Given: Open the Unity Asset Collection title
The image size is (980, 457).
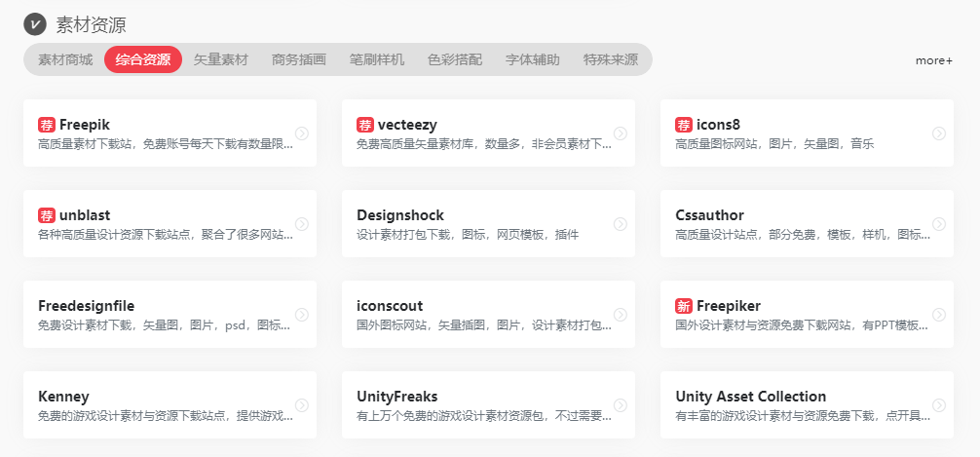Looking at the screenshot, I should (751, 397).
